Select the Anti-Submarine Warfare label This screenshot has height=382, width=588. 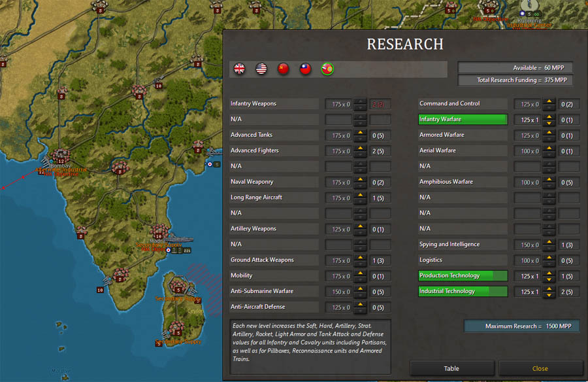pos(274,291)
